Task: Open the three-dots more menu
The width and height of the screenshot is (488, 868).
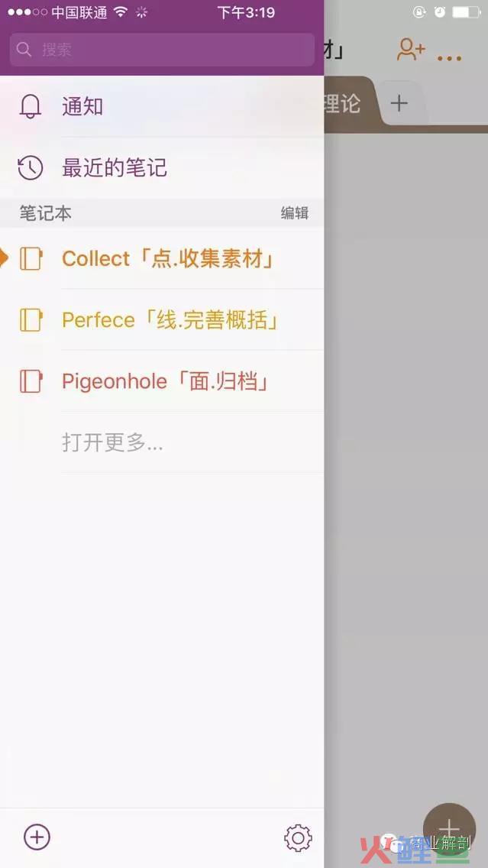Action: click(x=449, y=57)
